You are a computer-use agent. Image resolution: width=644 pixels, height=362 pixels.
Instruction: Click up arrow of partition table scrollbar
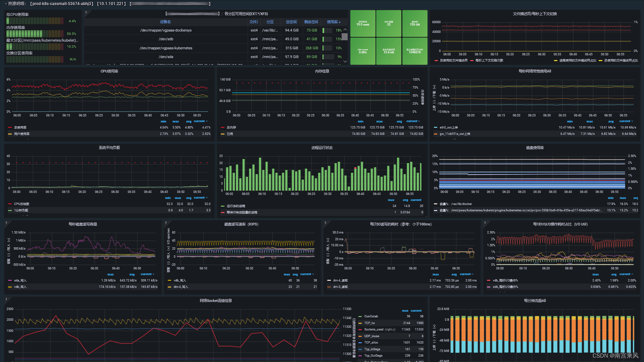point(345,30)
